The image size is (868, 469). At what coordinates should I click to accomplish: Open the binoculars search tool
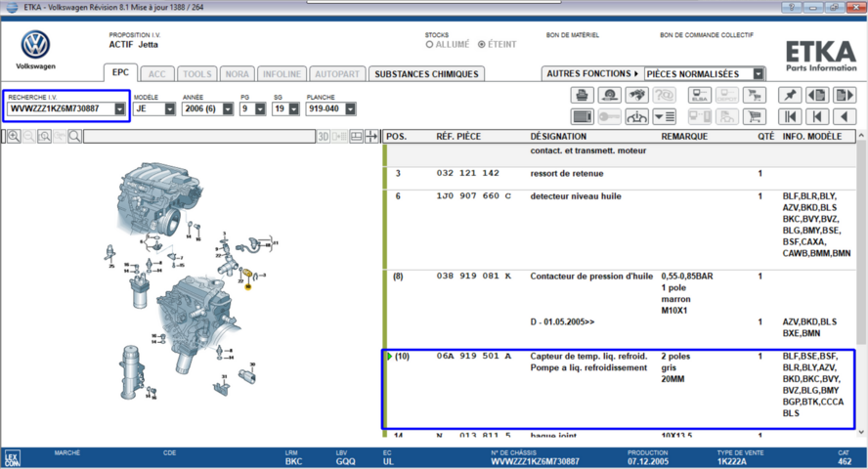point(636,95)
